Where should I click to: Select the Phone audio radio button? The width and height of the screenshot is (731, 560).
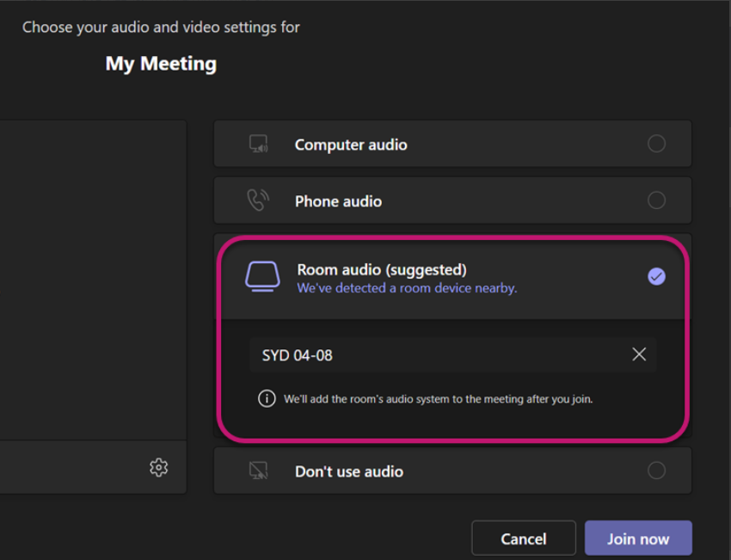[x=656, y=200]
